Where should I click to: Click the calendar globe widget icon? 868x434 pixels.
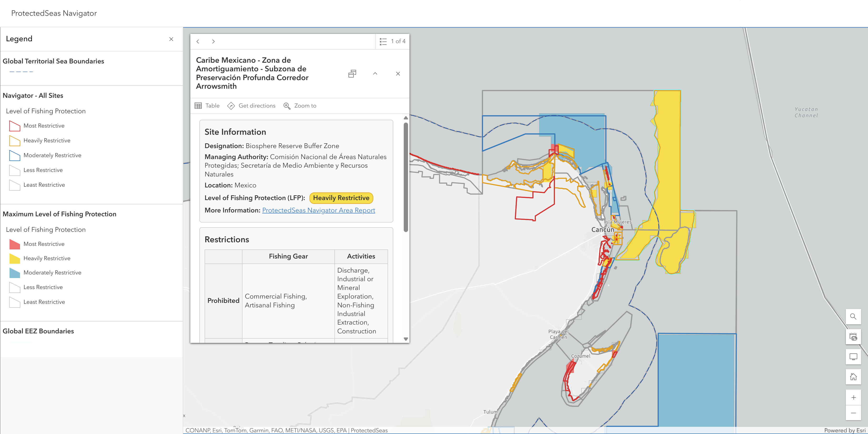(853, 336)
